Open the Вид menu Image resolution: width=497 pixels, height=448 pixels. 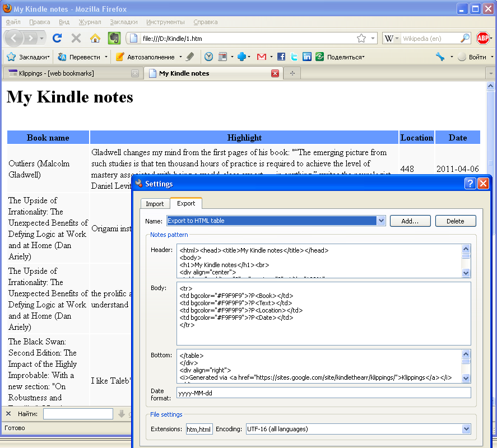(x=64, y=22)
